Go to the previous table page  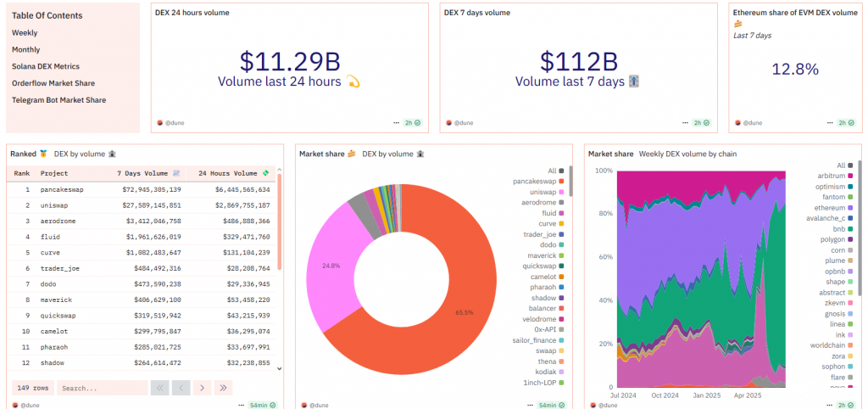[181, 388]
